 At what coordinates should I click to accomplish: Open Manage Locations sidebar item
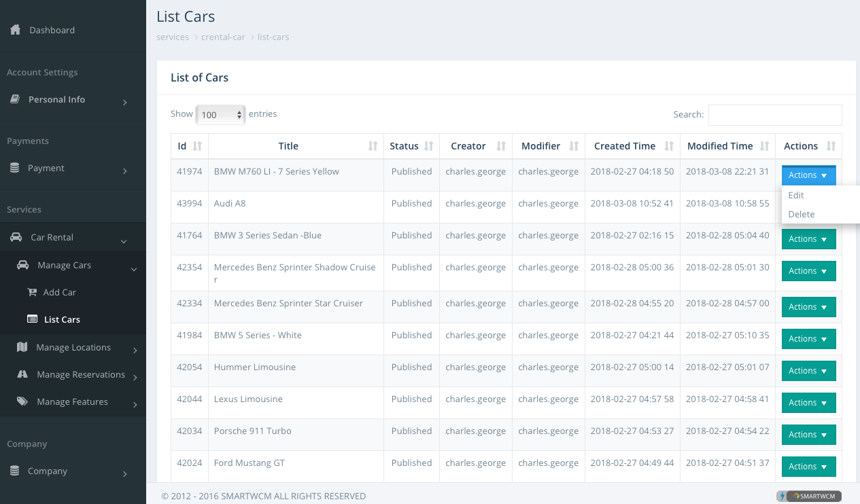click(x=73, y=347)
